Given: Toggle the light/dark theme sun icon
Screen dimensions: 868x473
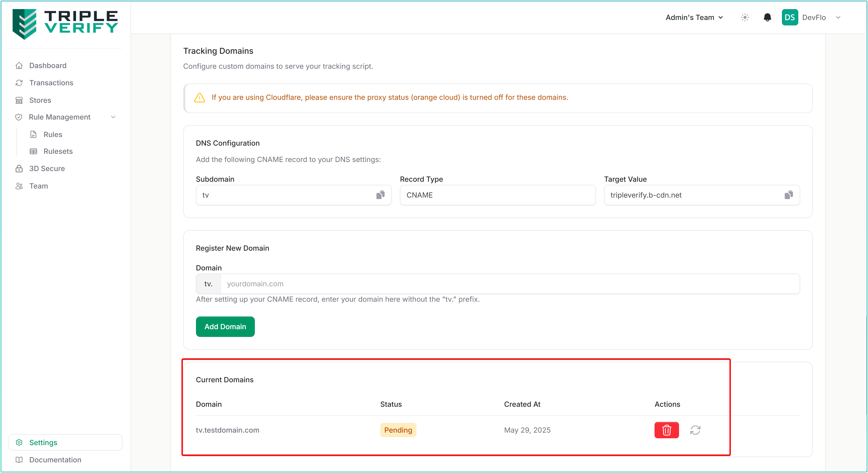Looking at the screenshot, I should click(x=745, y=17).
